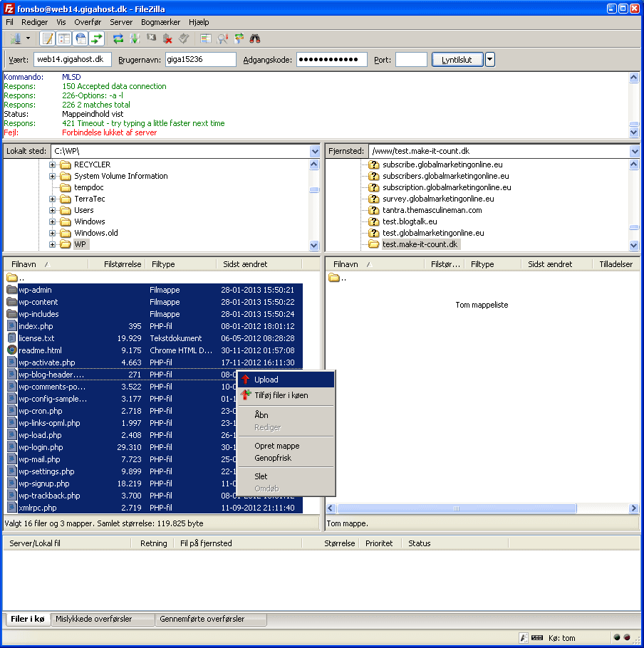
Task: Toggle the local directory tree view
Action: click(x=64, y=38)
